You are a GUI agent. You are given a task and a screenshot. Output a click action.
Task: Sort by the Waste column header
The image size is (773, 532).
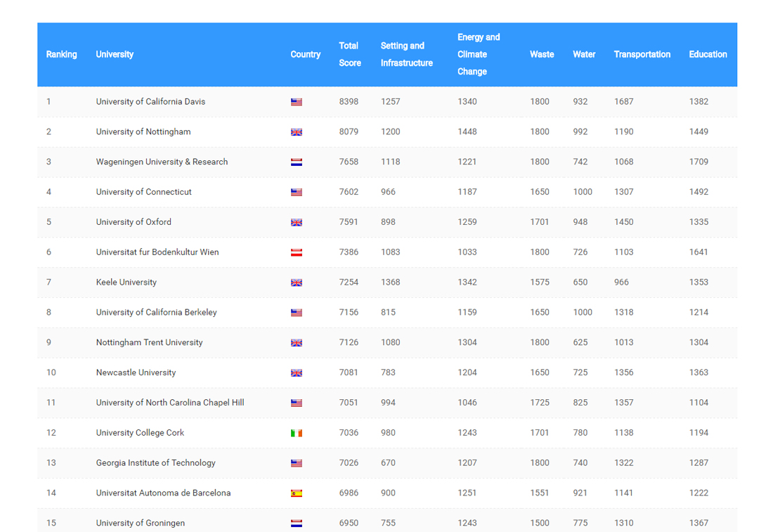542,54
